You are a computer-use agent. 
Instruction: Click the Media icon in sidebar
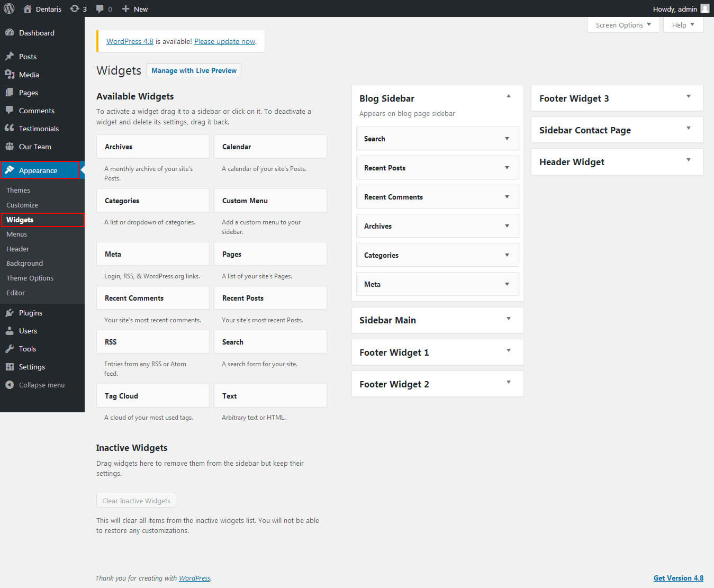point(10,74)
